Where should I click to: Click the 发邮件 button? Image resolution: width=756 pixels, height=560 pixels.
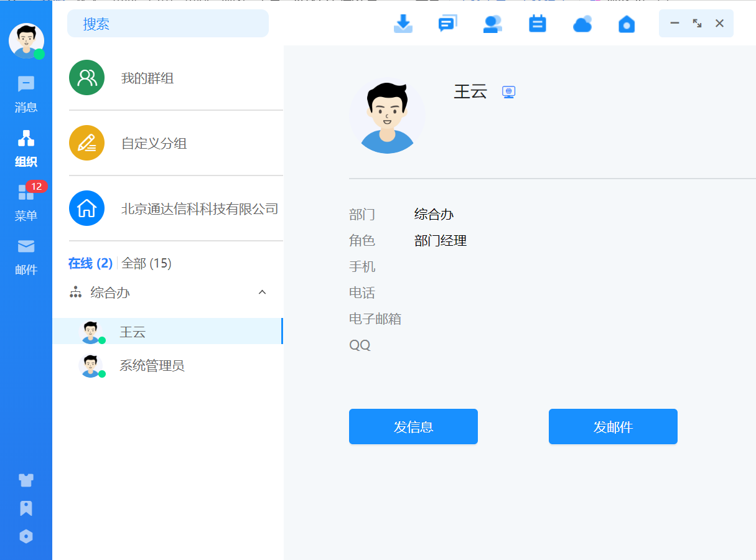(613, 427)
